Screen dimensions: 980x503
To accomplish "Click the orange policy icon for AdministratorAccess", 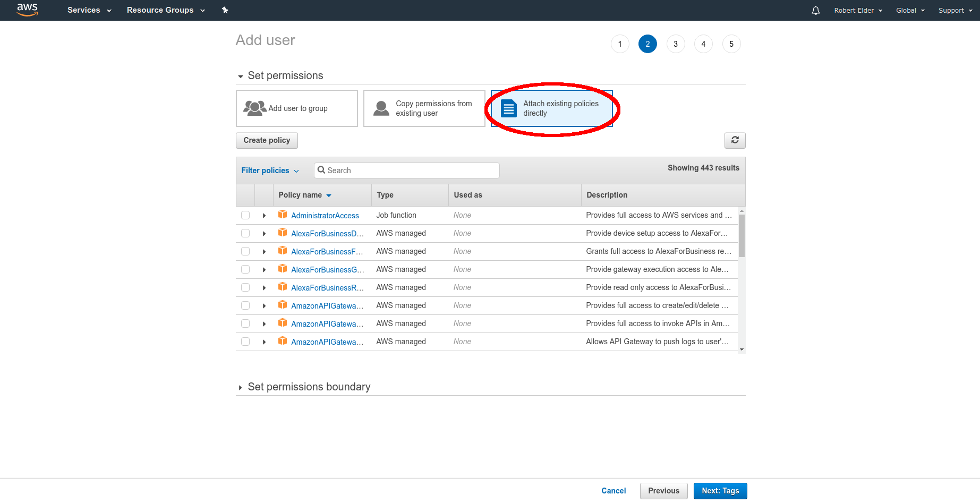I will (283, 215).
